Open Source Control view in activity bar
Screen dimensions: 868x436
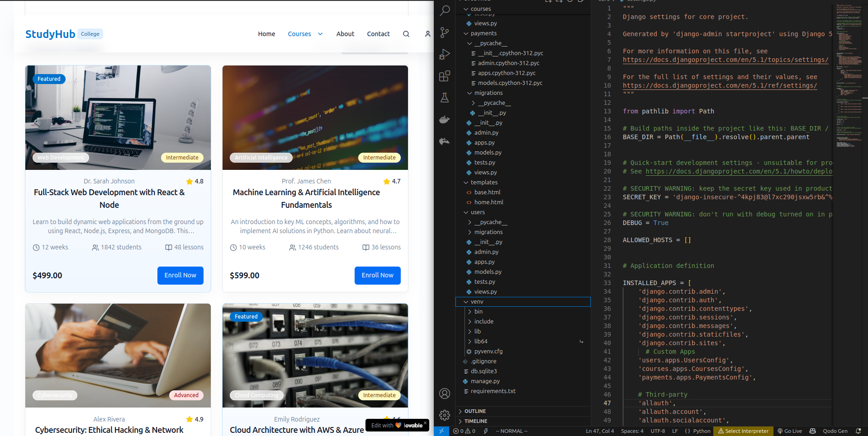coord(445,33)
